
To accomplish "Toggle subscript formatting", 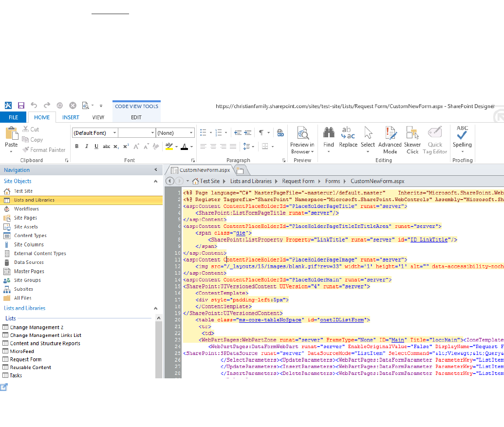I will click(116, 147).
